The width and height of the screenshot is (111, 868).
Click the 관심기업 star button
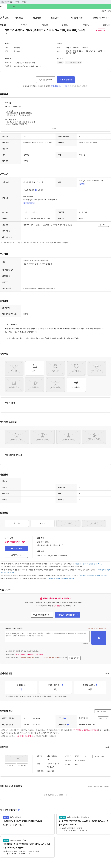coord(10,765)
